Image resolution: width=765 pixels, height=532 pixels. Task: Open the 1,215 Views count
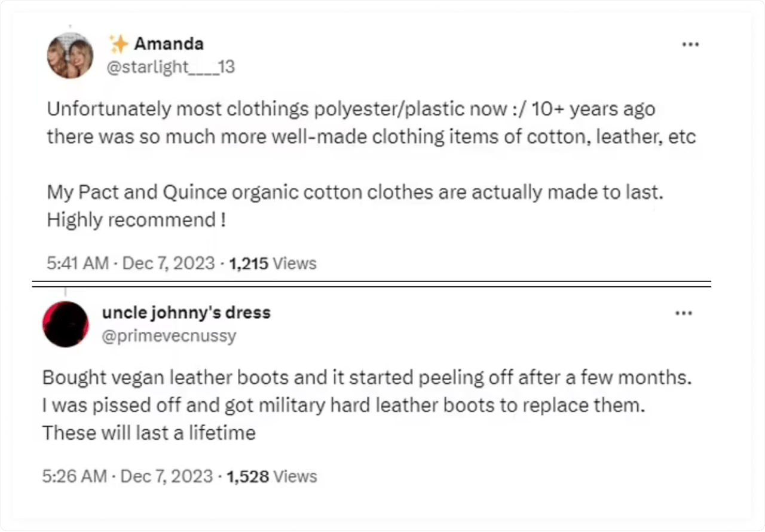point(273,264)
